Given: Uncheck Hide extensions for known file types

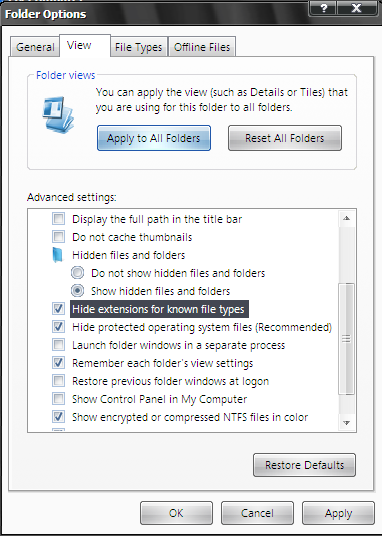Looking at the screenshot, I should (58, 309).
